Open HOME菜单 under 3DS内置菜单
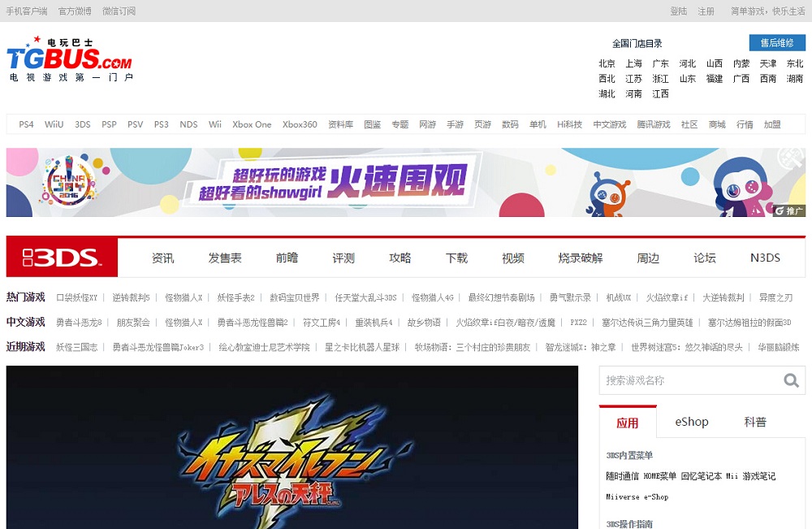 659,475
